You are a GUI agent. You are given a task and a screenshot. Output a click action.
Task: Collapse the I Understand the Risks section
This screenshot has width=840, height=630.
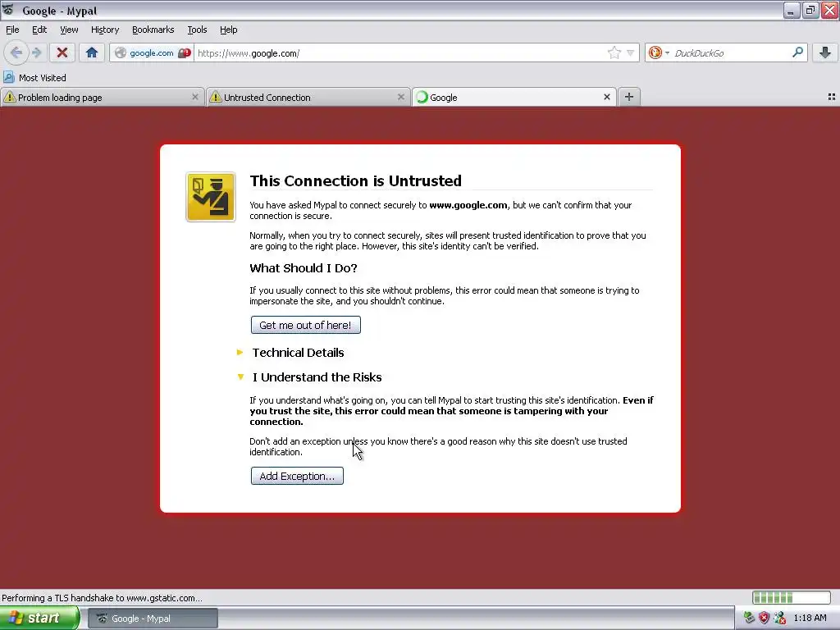click(x=317, y=377)
